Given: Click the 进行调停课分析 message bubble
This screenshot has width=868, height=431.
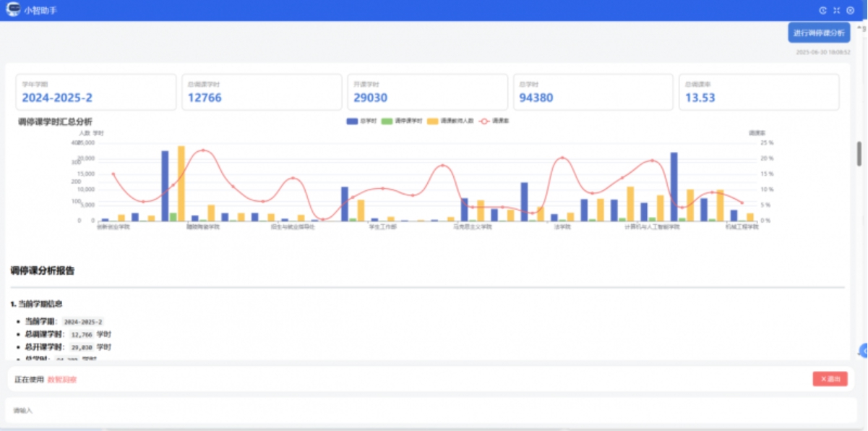Looking at the screenshot, I should pyautogui.click(x=818, y=33).
